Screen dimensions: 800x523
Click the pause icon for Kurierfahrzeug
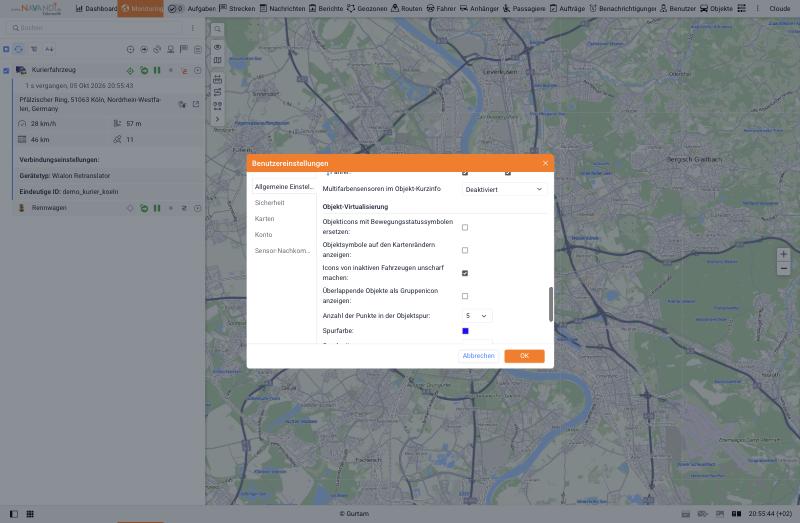coord(157,70)
